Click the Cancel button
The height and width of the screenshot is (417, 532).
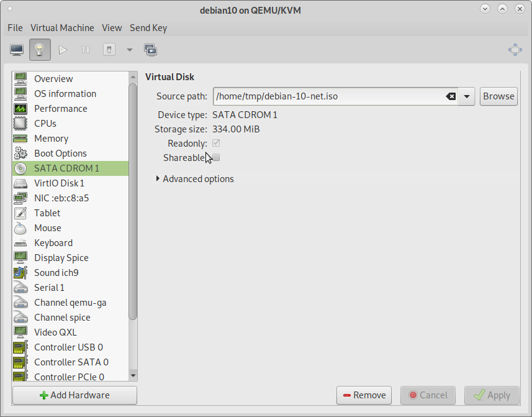click(428, 395)
